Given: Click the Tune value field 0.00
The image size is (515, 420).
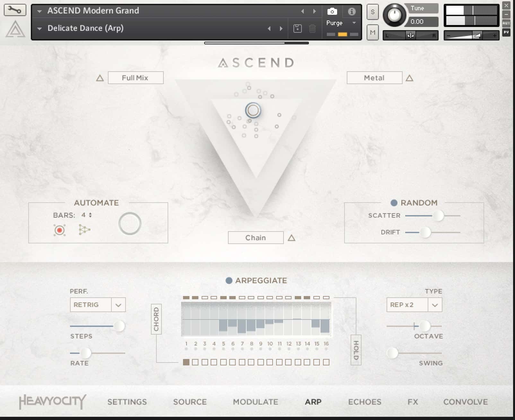Looking at the screenshot, I should tap(423, 22).
